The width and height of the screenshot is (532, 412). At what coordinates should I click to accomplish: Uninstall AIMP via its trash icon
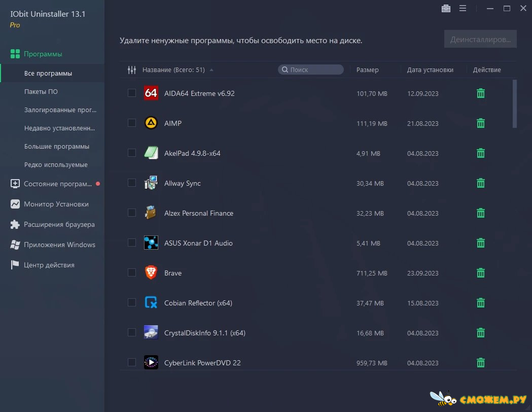480,123
